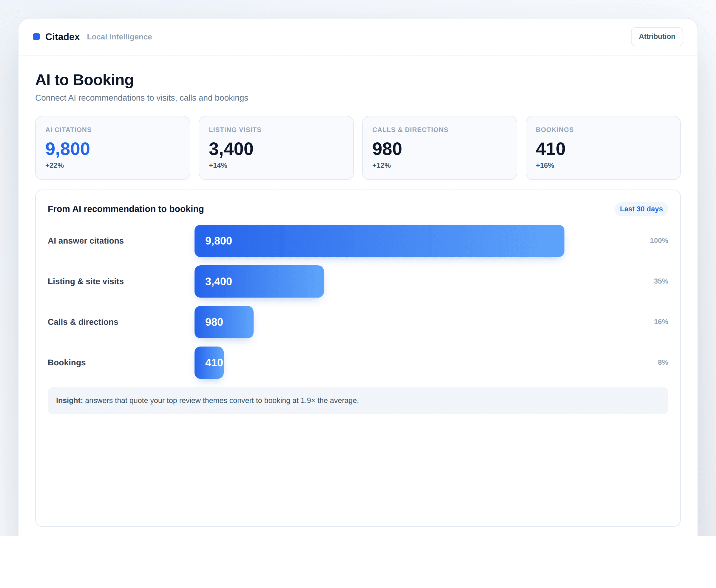Select the Bookings funnel row label
The image size is (716, 588).
(x=67, y=363)
